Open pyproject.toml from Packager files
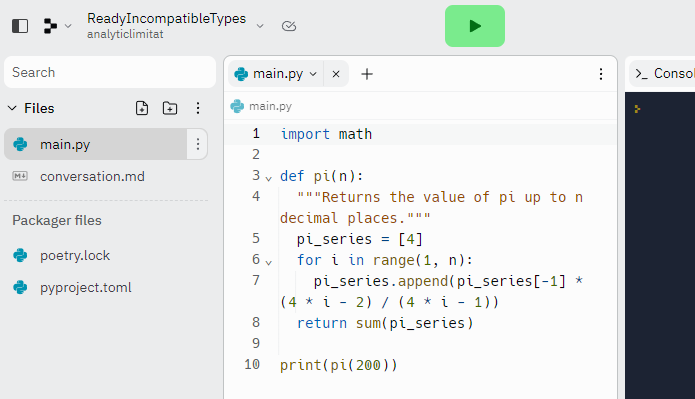695x399 pixels. point(86,287)
